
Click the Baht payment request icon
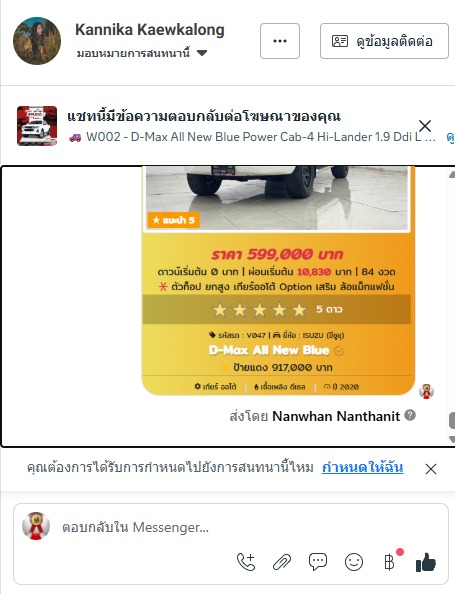coord(389,562)
